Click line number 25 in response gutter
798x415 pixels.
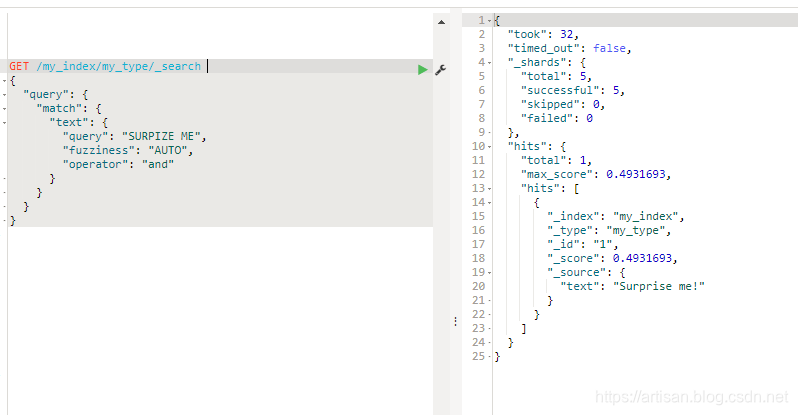coord(478,356)
